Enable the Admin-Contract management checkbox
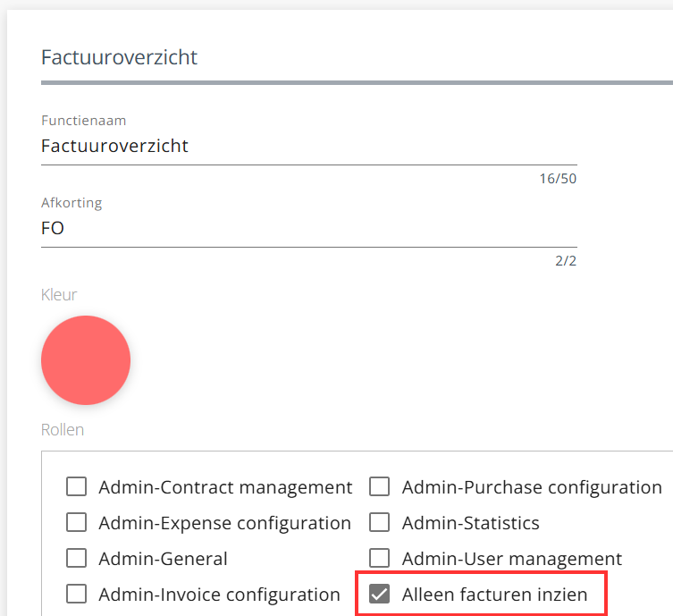The height and width of the screenshot is (616, 673). point(77,487)
